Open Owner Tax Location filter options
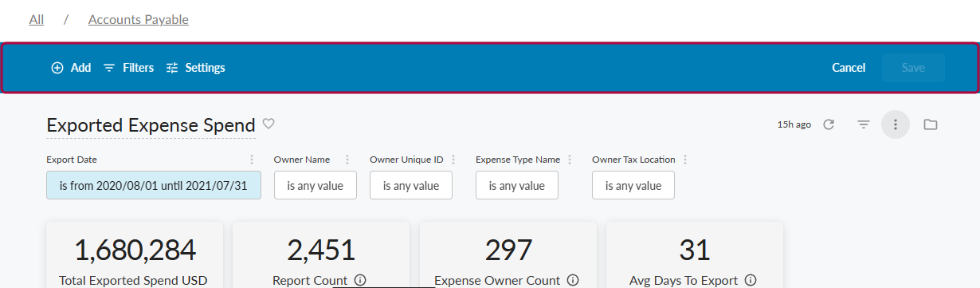Viewport: 980px width, 288px height. (684, 160)
